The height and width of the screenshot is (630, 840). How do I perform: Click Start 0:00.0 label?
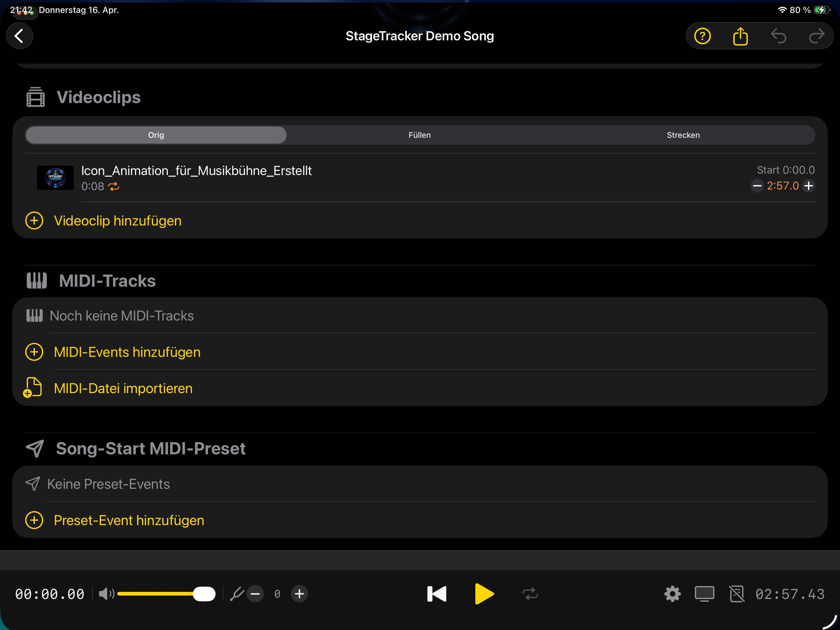point(786,170)
